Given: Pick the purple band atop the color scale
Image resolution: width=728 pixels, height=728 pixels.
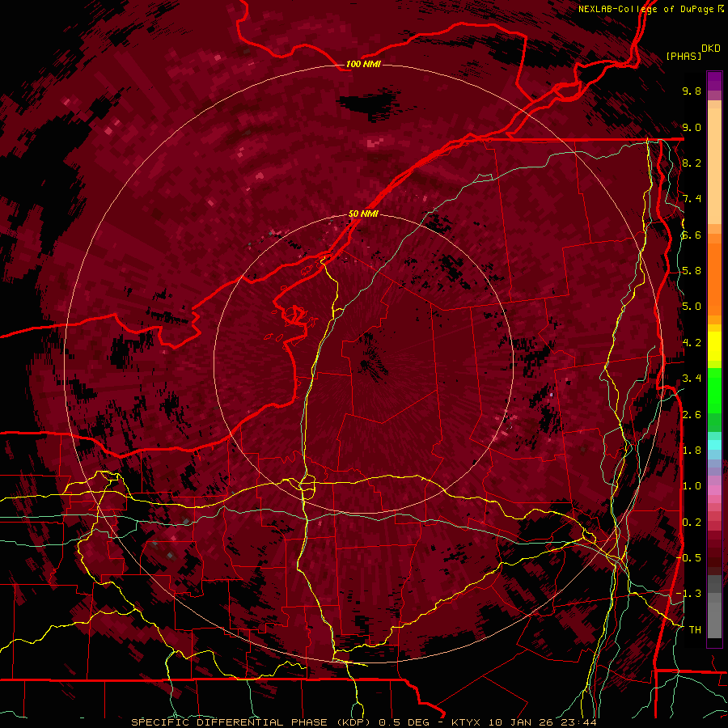Looking at the screenshot, I should pyautogui.click(x=714, y=81).
